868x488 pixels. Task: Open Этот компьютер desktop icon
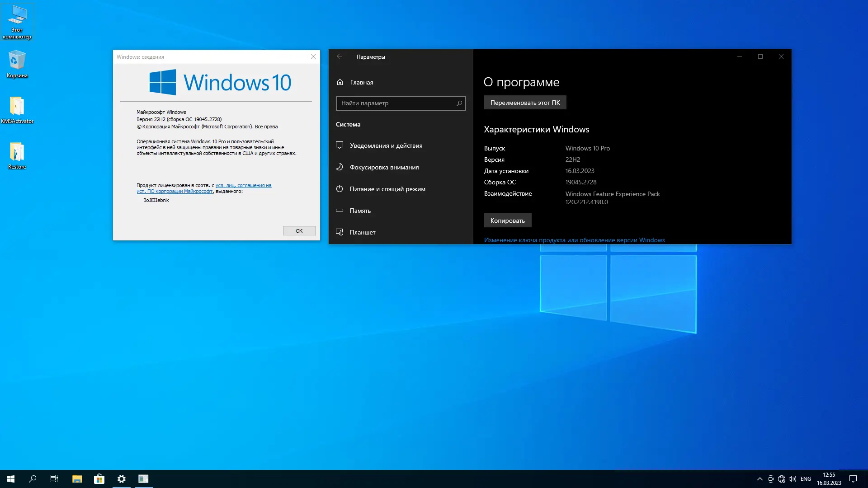[17, 20]
